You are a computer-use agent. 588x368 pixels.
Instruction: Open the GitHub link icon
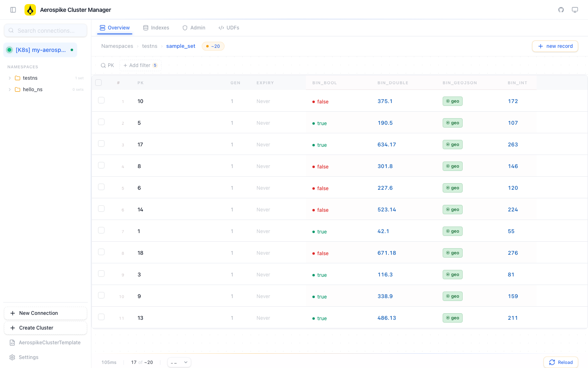(561, 10)
